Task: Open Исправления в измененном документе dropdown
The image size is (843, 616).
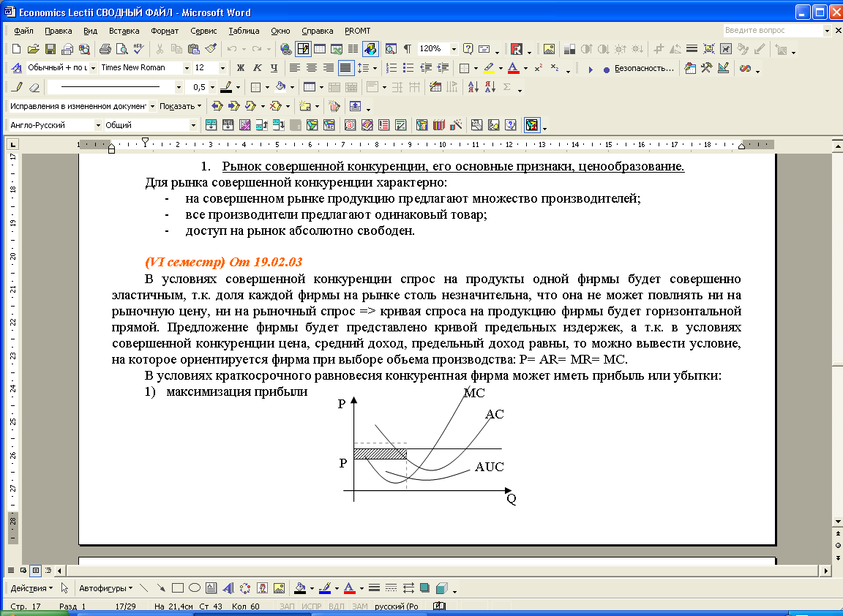Action: [x=153, y=106]
